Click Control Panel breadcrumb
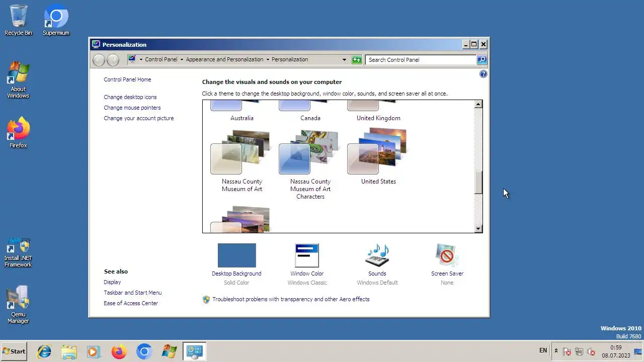644x362 pixels. click(x=161, y=59)
